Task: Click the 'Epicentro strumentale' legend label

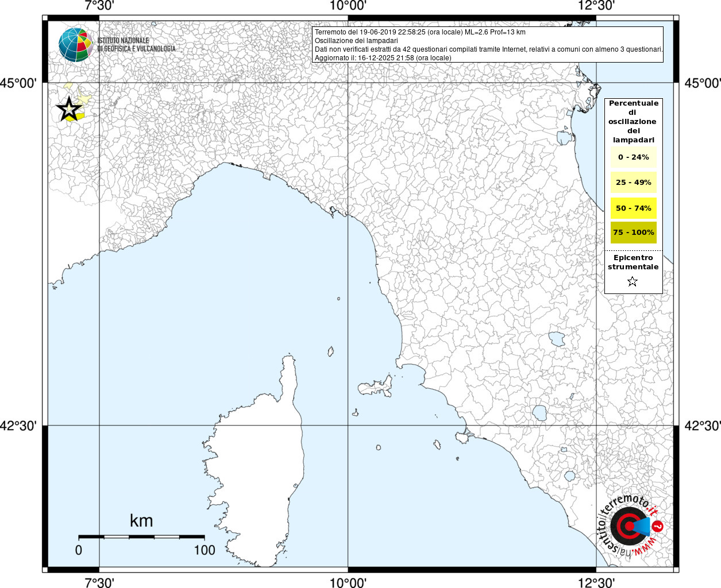Action: click(x=633, y=262)
